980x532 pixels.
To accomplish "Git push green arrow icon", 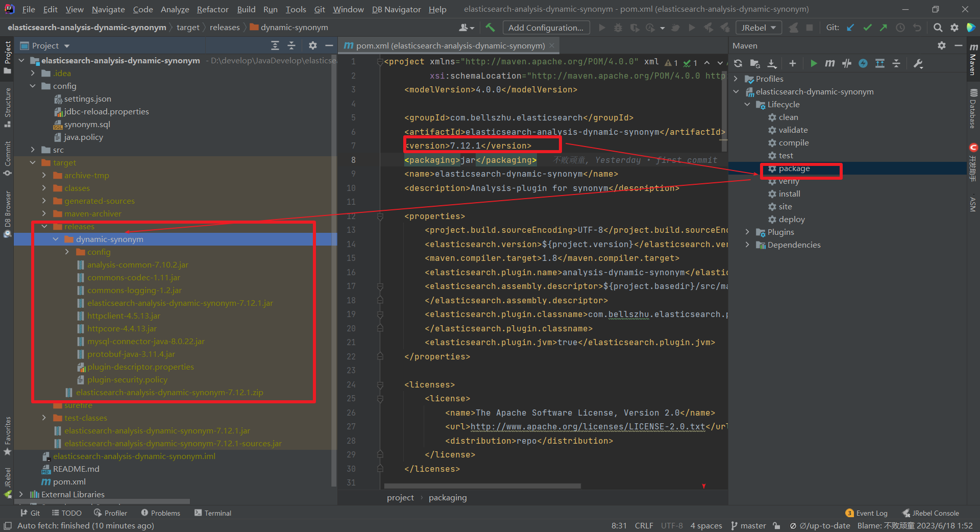I will 884,28.
